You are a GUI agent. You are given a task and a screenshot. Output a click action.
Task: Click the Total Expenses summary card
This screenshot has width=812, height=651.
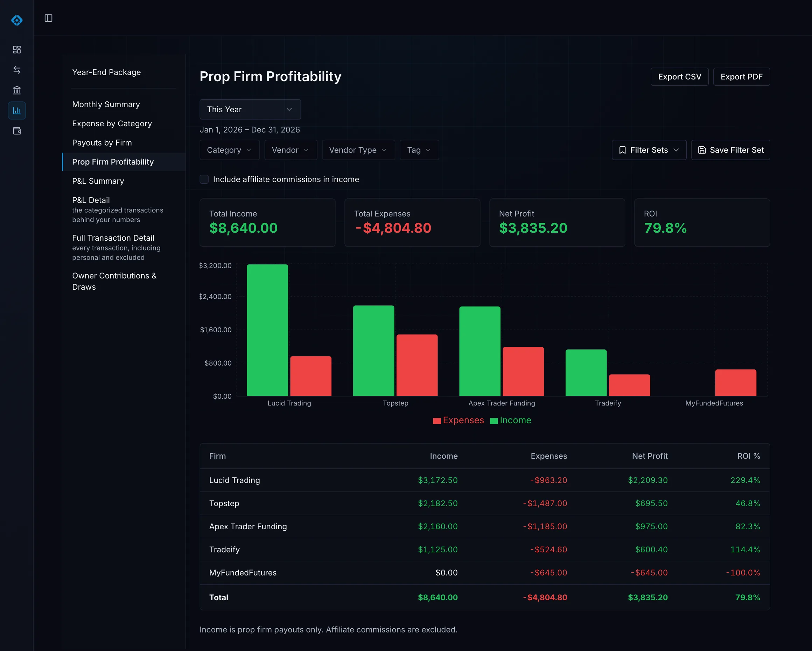pos(412,222)
